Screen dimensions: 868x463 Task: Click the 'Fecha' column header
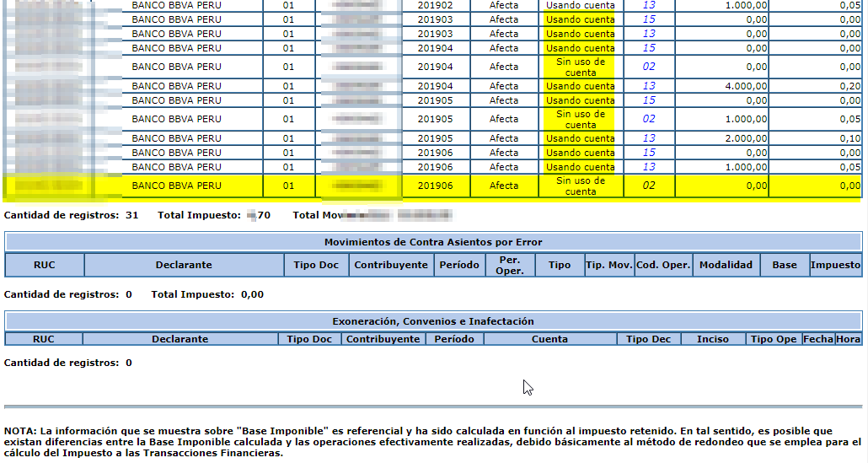(x=817, y=339)
